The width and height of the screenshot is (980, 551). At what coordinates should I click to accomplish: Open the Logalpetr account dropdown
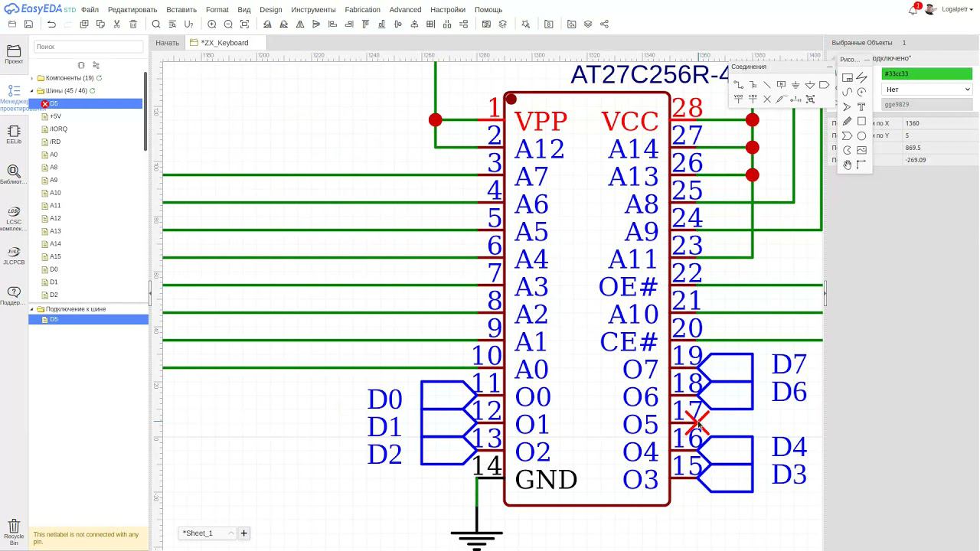click(x=959, y=9)
